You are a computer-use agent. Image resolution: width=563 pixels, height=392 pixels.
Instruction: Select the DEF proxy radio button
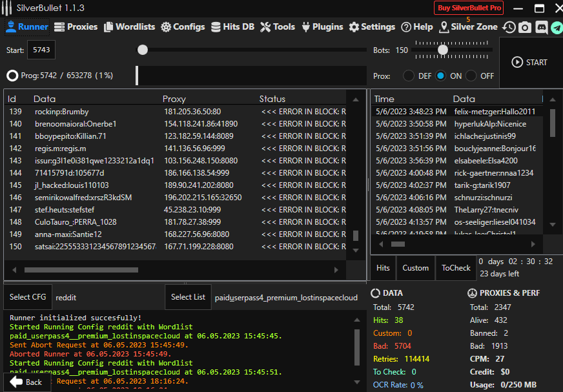[x=409, y=76]
